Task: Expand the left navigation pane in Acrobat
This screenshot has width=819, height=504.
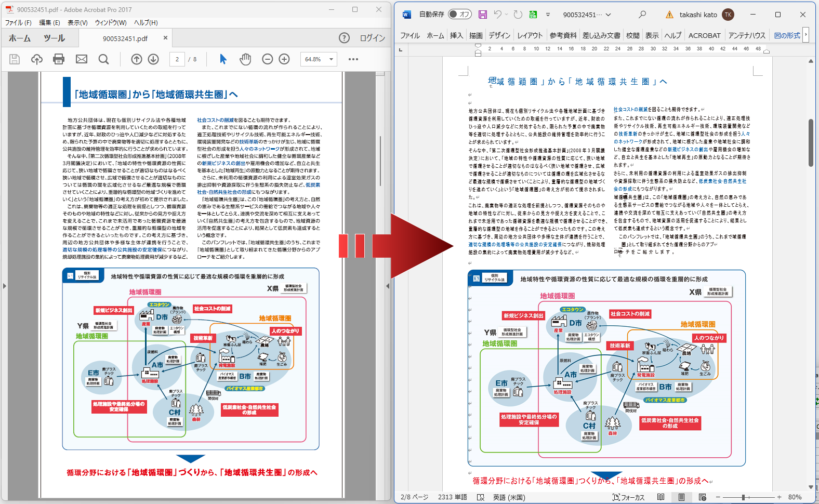Action: [x=4, y=286]
